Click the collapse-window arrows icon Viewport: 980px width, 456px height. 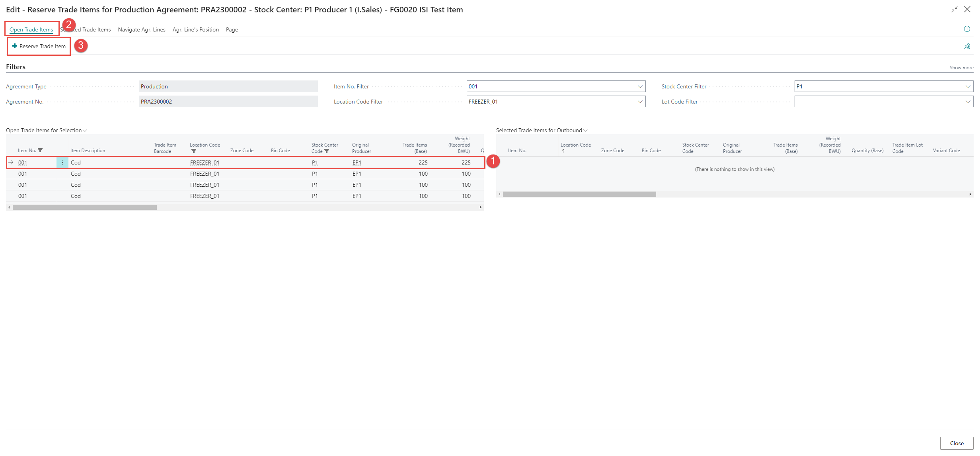(x=954, y=9)
